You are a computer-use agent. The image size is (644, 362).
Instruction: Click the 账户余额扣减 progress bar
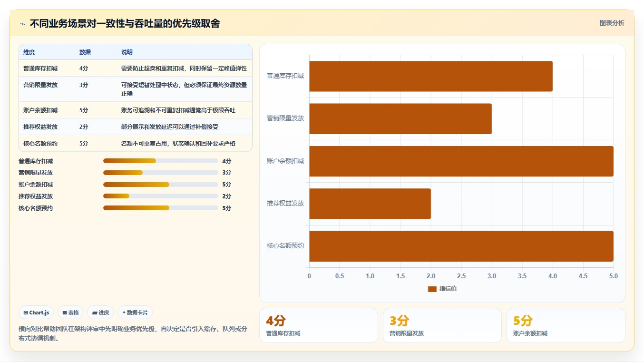point(160,185)
